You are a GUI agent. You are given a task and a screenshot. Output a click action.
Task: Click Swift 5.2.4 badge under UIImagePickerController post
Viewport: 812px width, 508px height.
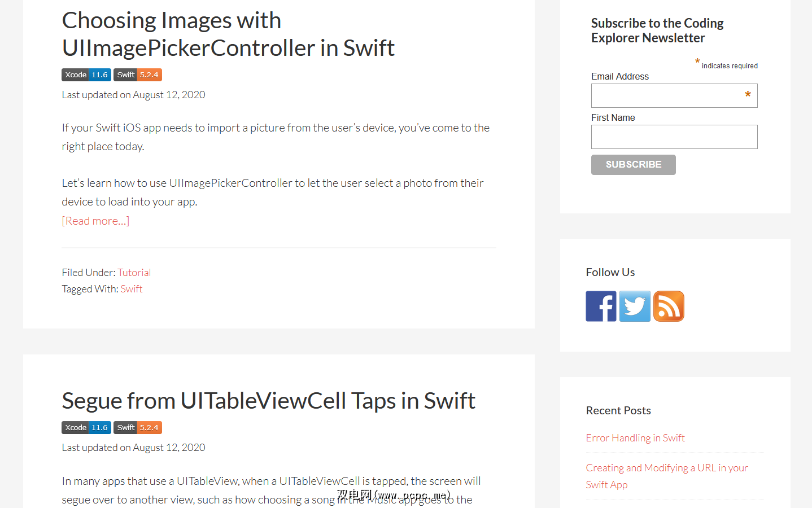point(138,75)
